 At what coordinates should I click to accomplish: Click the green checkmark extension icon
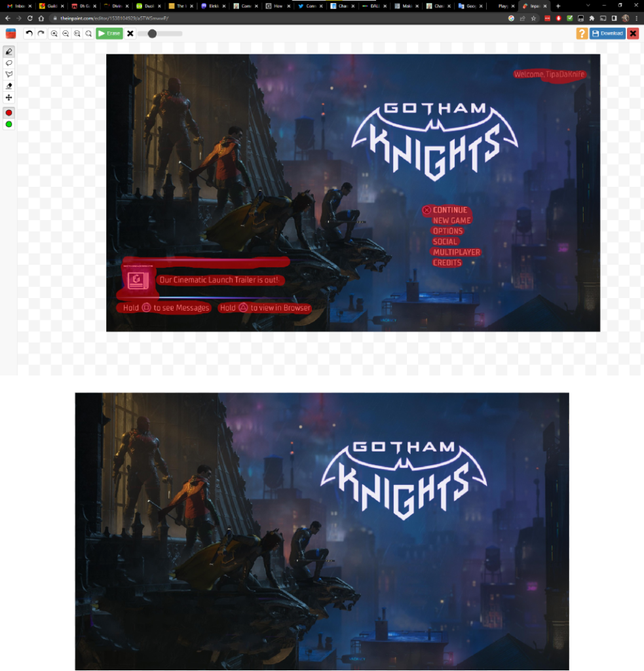point(569,18)
